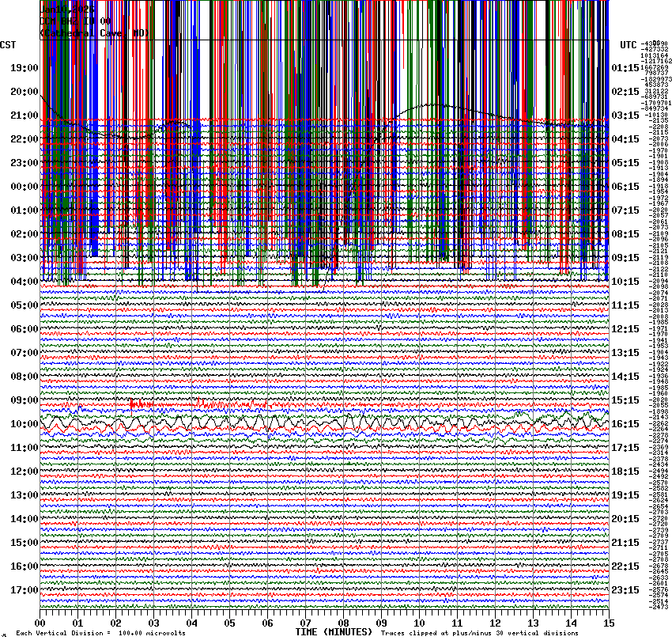Click the 19:00 CST time label
The height and width of the screenshot is (644, 672).
(x=24, y=68)
